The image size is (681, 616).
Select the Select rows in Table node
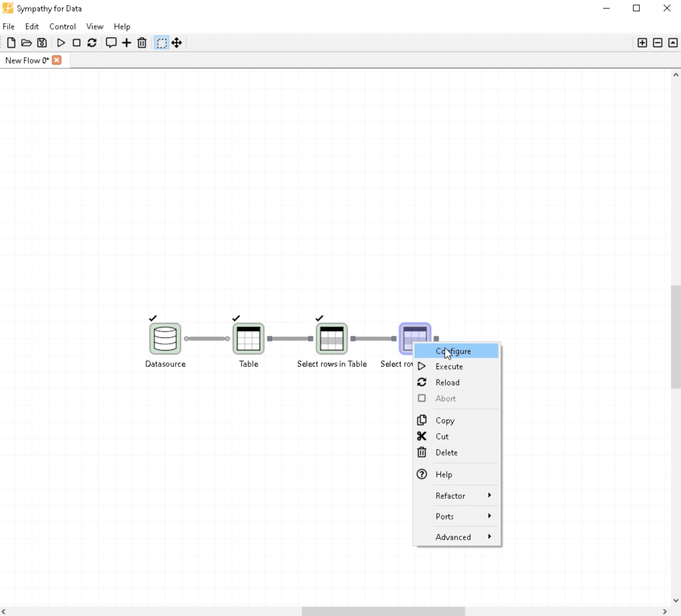point(332,339)
